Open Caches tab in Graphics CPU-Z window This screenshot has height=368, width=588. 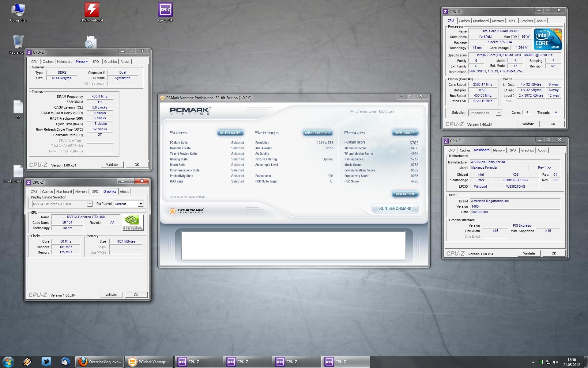(47, 192)
